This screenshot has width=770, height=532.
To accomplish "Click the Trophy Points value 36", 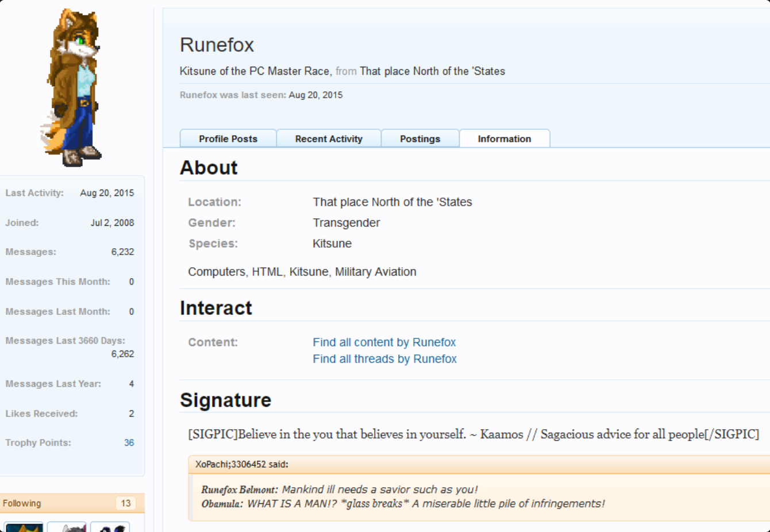I will [x=129, y=443].
